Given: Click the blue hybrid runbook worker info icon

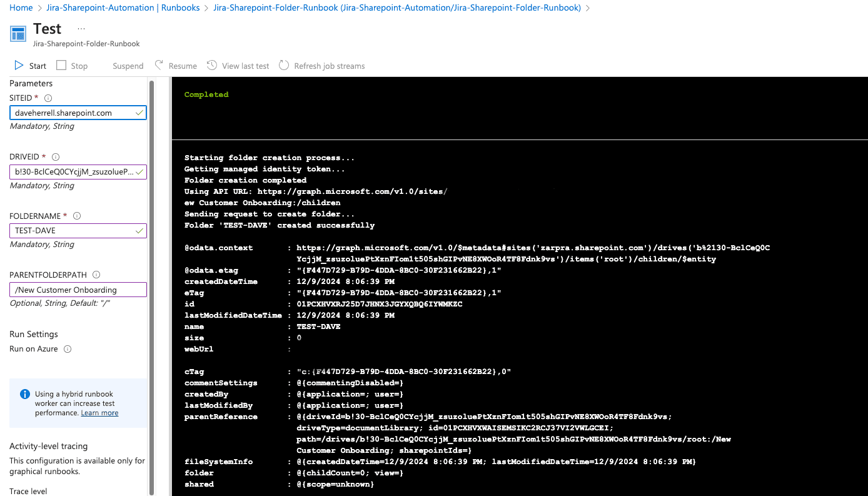Looking at the screenshot, I should [x=25, y=394].
